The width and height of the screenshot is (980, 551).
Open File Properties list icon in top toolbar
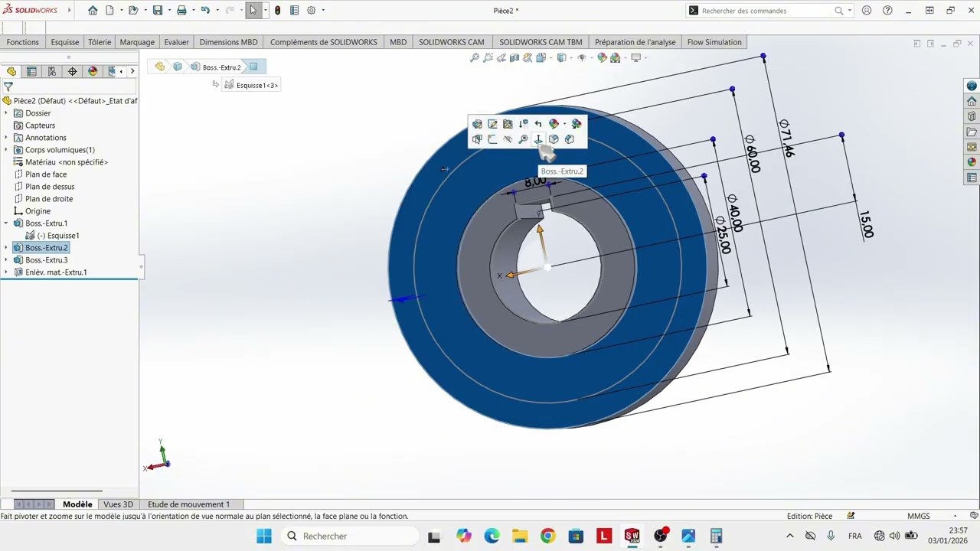click(x=294, y=11)
